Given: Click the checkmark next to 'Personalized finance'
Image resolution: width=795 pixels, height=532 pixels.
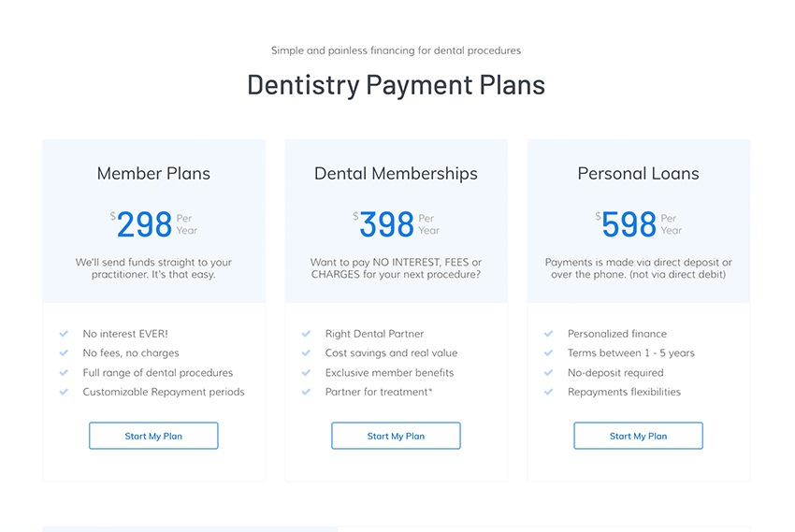Looking at the screenshot, I should (x=548, y=334).
